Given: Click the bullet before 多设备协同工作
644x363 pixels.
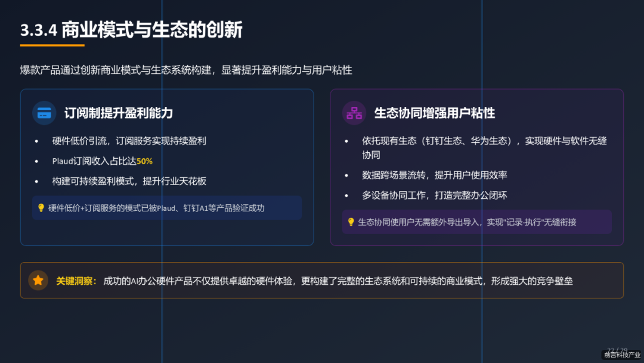Looking at the screenshot, I should pos(346,195).
